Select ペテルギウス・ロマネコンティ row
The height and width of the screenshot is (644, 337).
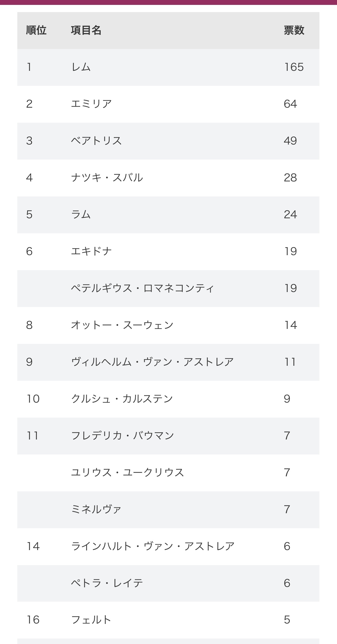click(142, 288)
